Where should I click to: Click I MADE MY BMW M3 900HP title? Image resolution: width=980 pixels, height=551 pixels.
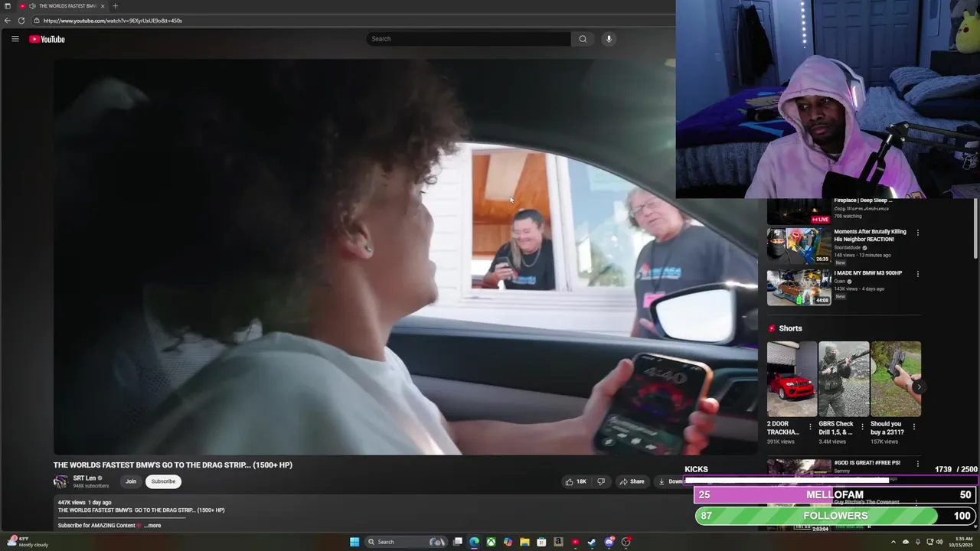click(x=868, y=273)
